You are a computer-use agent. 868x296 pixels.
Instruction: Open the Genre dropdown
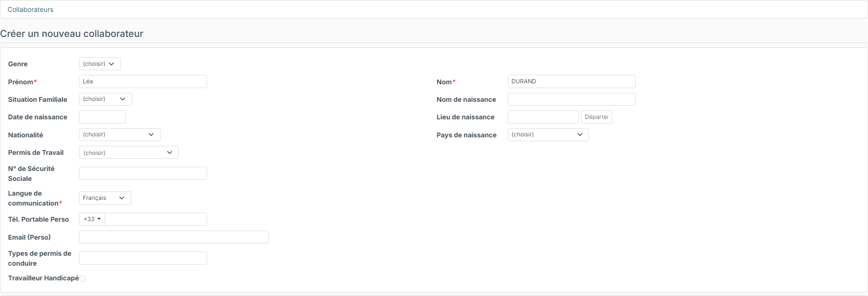tap(100, 64)
